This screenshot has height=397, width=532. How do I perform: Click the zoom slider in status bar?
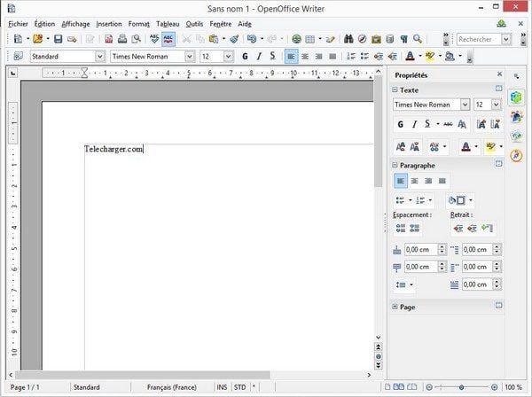point(461,387)
